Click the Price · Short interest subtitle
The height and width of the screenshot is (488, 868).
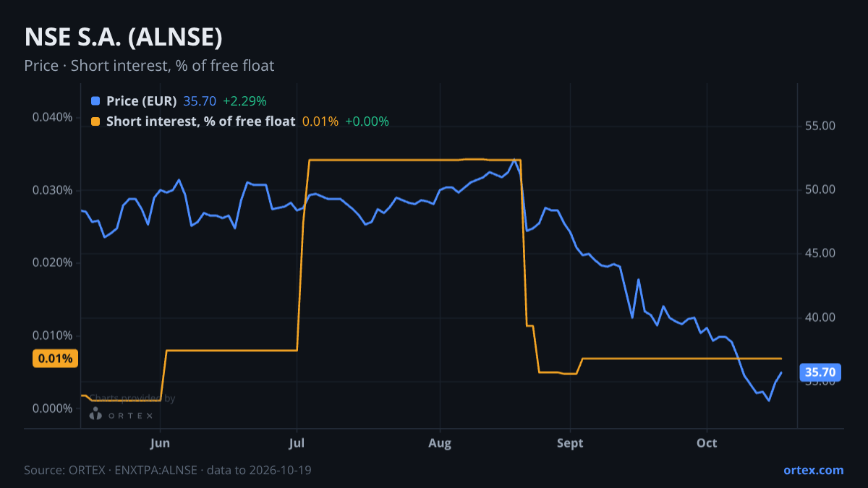pyautogui.click(x=149, y=66)
